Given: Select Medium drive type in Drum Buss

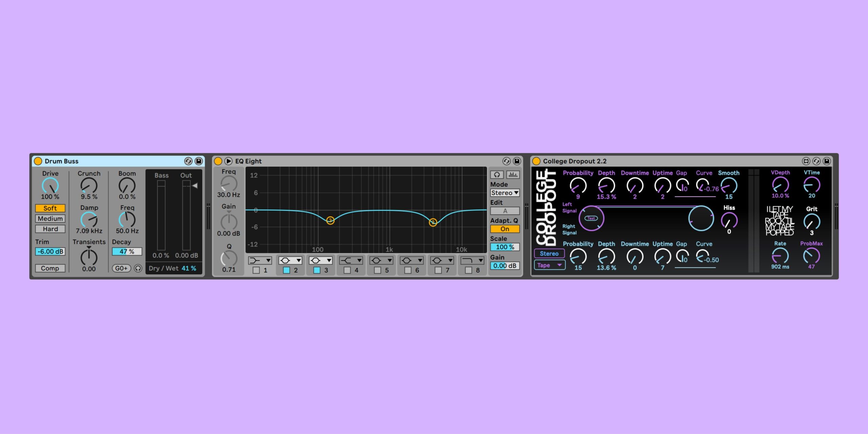Looking at the screenshot, I should tap(50, 219).
